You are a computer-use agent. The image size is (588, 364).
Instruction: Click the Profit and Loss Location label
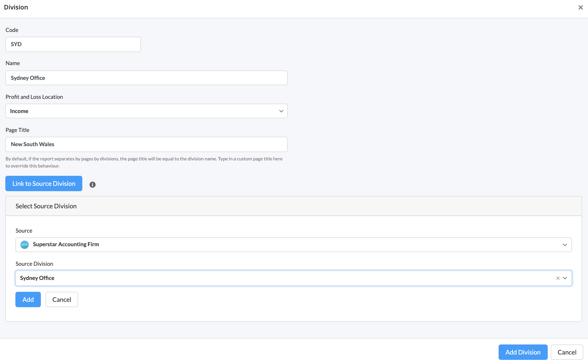point(34,97)
